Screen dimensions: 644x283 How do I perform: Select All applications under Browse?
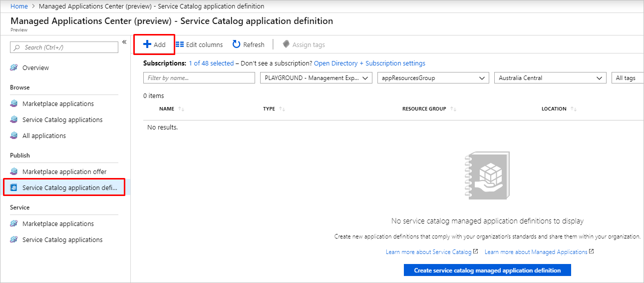[x=44, y=135]
